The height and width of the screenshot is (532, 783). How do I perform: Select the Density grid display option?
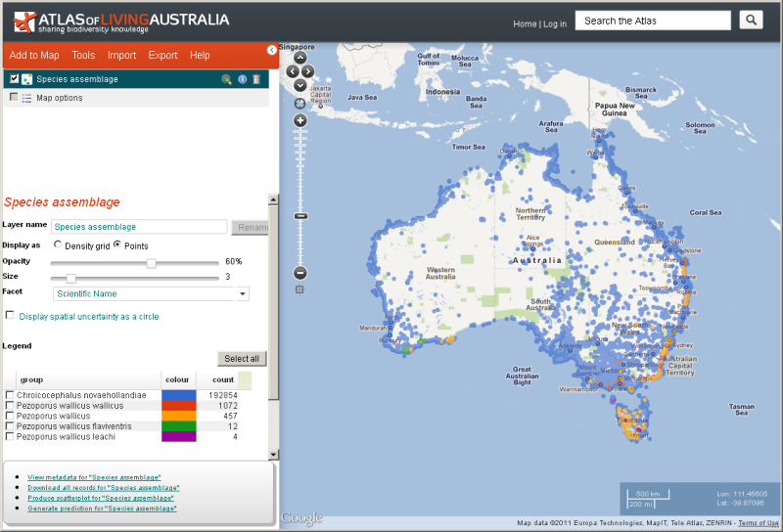pyautogui.click(x=58, y=245)
